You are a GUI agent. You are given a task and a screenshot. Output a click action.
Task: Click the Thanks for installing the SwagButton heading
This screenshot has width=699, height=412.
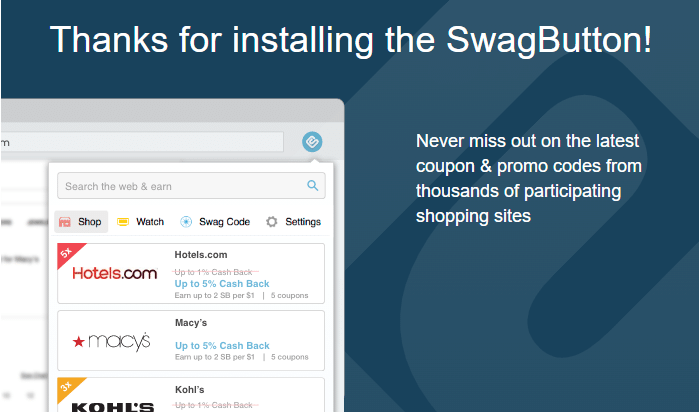(350, 40)
